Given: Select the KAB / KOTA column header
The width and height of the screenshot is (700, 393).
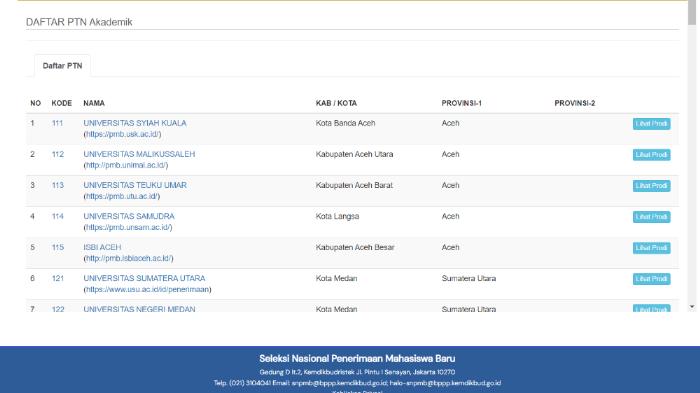Looking at the screenshot, I should pyautogui.click(x=336, y=103).
